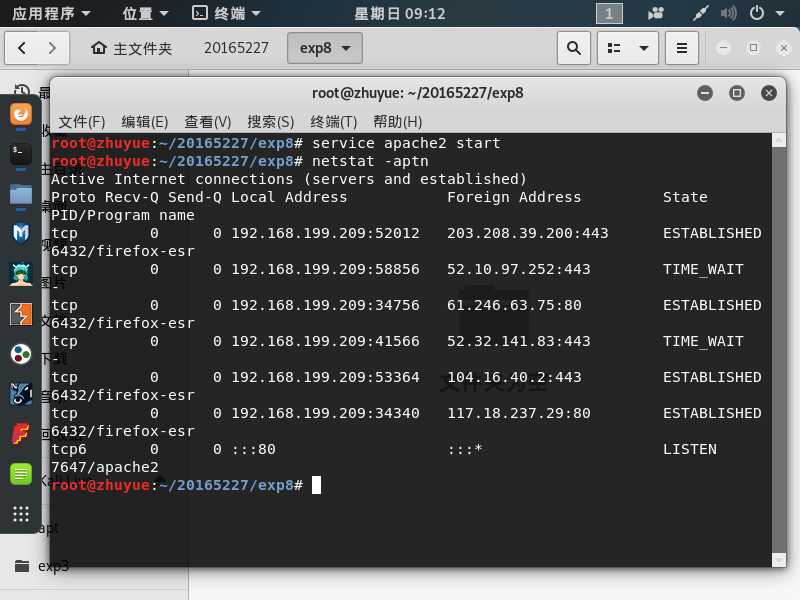800x600 pixels.
Task: Search in the file manager
Action: click(574, 48)
